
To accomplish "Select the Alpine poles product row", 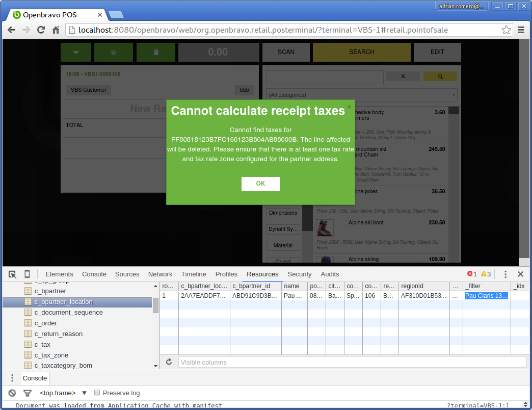I will pos(381,201).
